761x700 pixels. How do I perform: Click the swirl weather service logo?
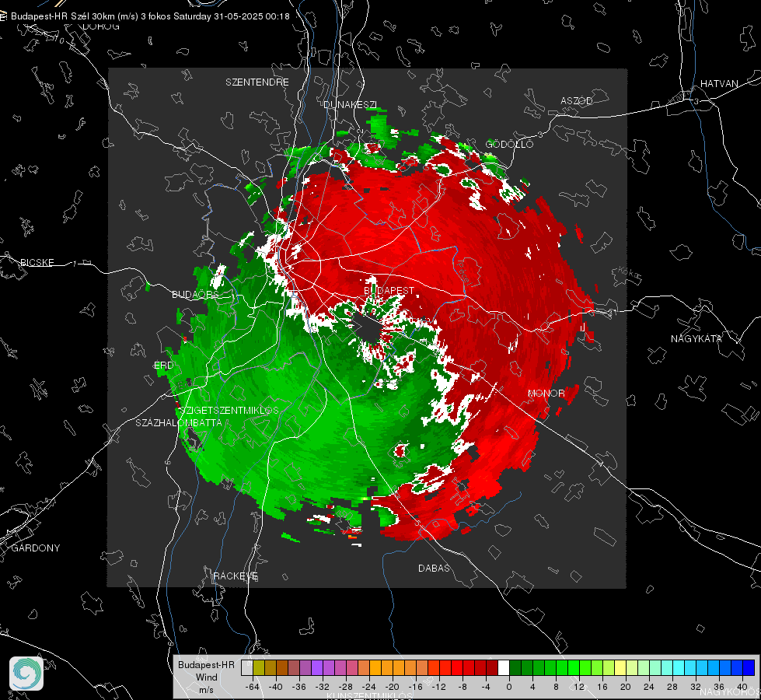[26, 674]
